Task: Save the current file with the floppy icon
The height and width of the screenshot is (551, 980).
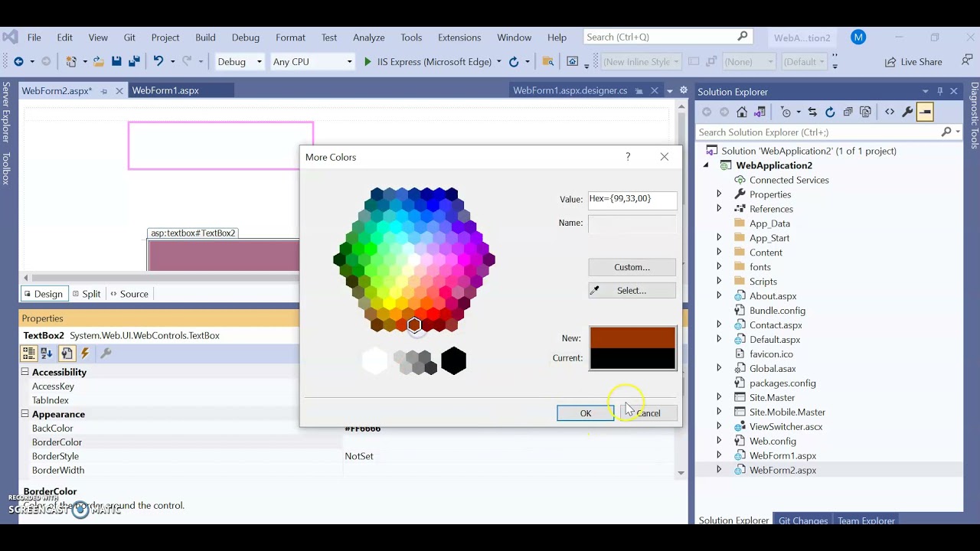Action: (x=116, y=62)
